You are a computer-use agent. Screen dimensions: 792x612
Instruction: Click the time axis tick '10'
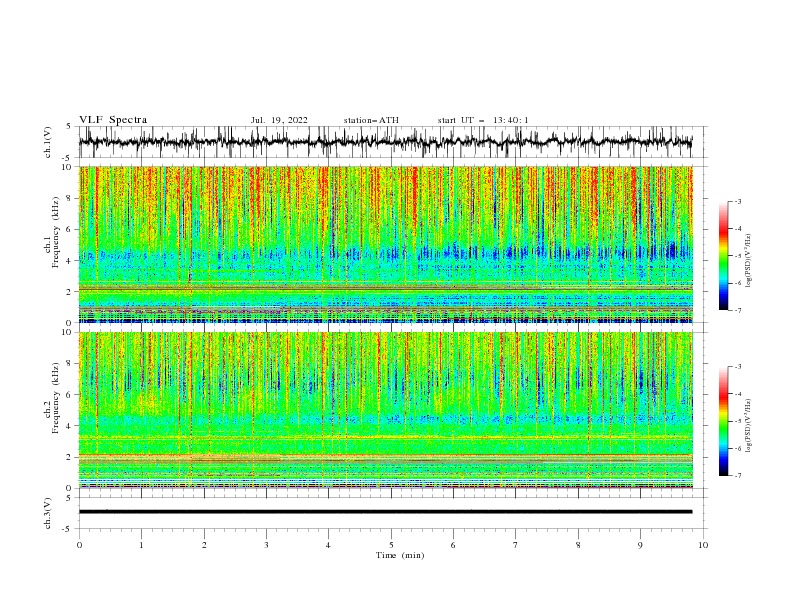coord(703,545)
